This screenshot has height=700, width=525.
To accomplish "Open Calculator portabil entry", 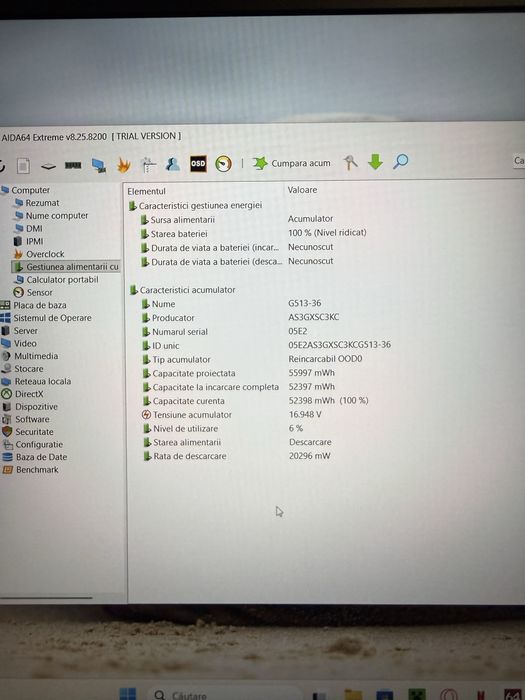I will point(56,280).
